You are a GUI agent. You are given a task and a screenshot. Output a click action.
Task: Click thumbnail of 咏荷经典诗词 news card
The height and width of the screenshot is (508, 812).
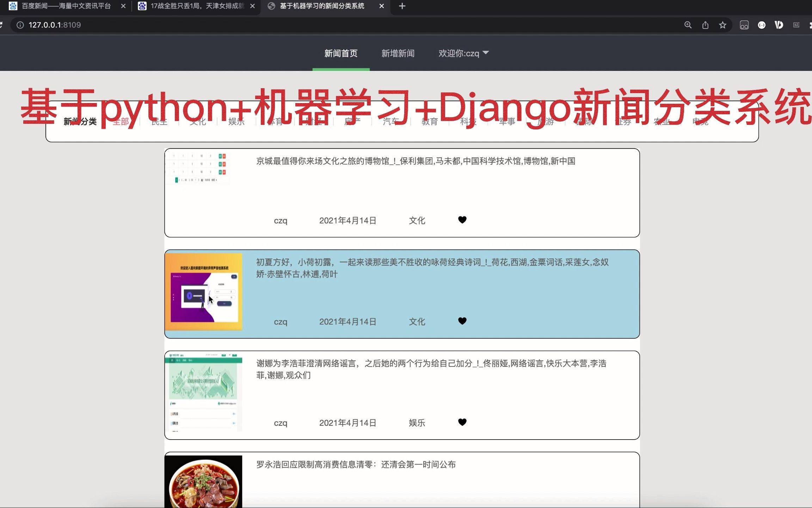click(x=203, y=292)
